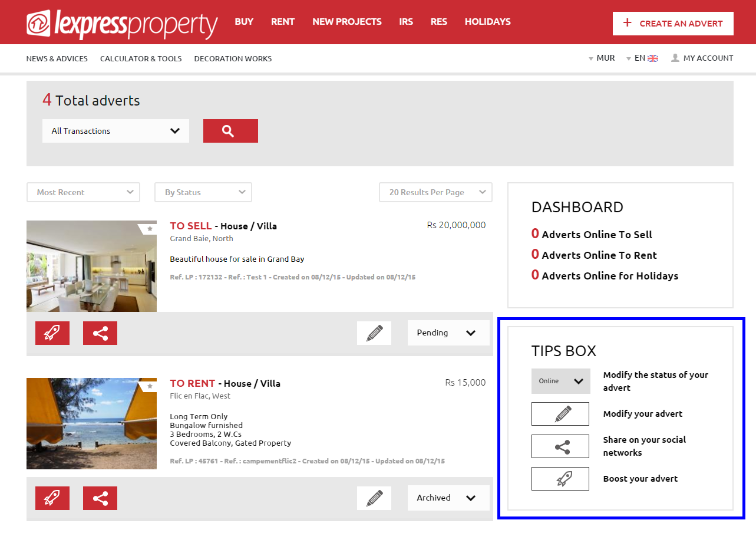Click the 'Ref. LP : 45761' reference line
This screenshot has height=533, width=756.
(x=307, y=461)
